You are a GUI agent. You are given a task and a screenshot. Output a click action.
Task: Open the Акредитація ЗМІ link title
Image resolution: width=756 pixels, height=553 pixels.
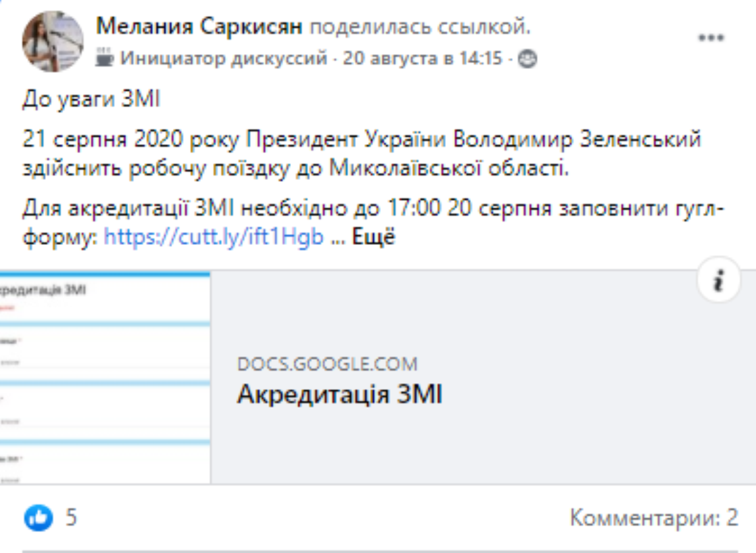tap(339, 394)
